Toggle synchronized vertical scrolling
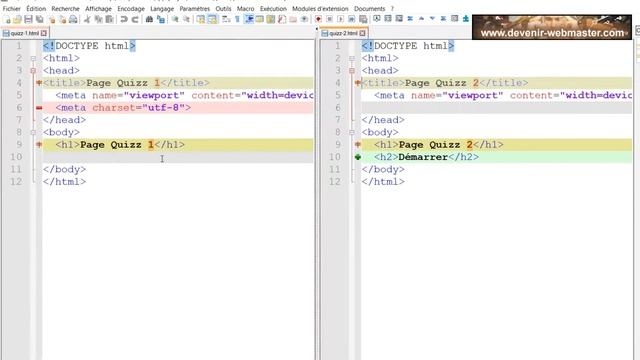This screenshot has width=640, height=360. click(200, 19)
